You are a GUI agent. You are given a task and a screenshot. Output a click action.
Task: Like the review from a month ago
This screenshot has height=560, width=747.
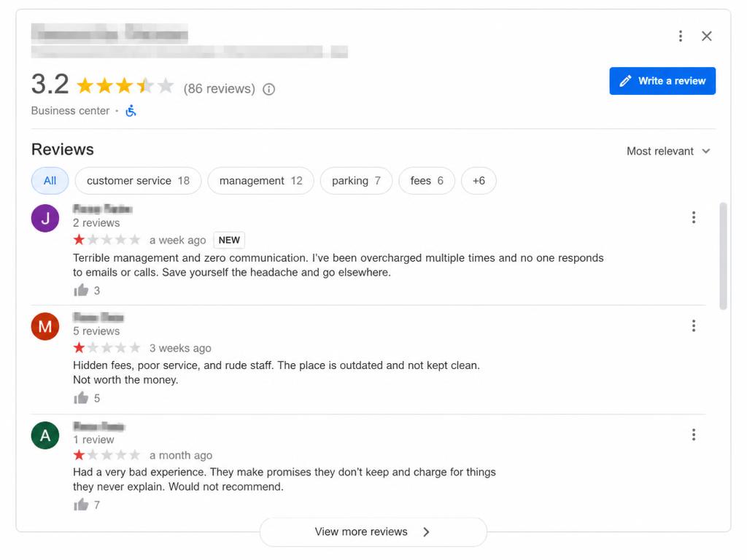pos(82,505)
